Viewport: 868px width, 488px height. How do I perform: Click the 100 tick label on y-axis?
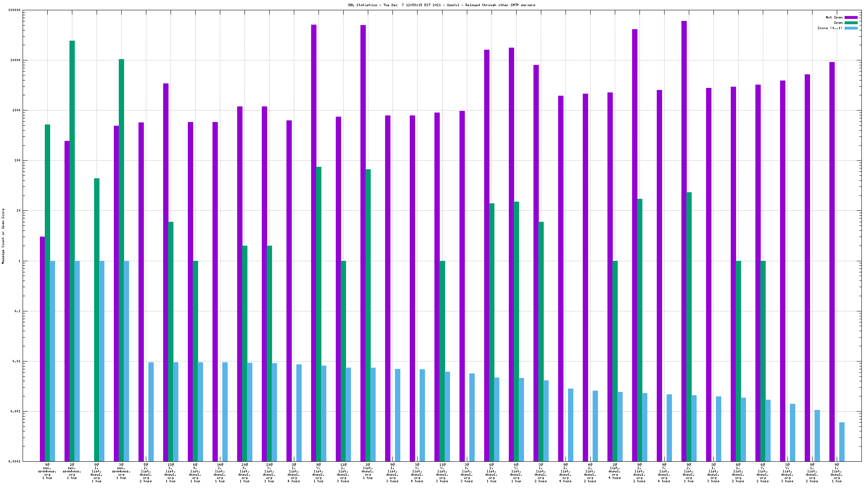click(16, 161)
